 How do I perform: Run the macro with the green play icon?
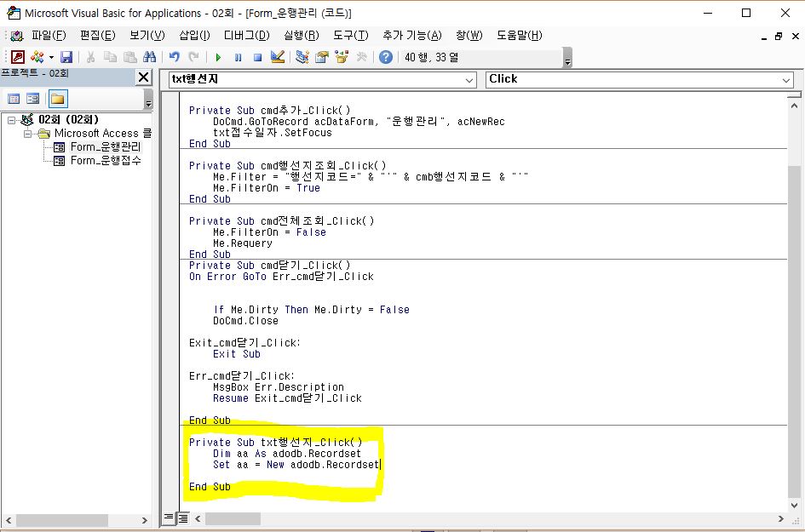pos(218,57)
